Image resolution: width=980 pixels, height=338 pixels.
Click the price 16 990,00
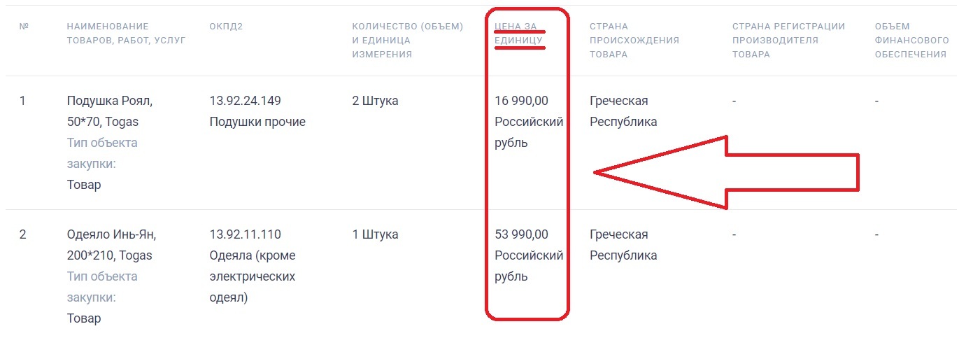click(521, 101)
